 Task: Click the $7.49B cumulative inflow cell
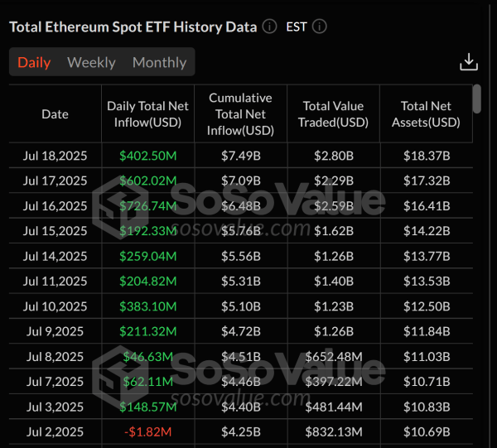pyautogui.click(x=241, y=156)
